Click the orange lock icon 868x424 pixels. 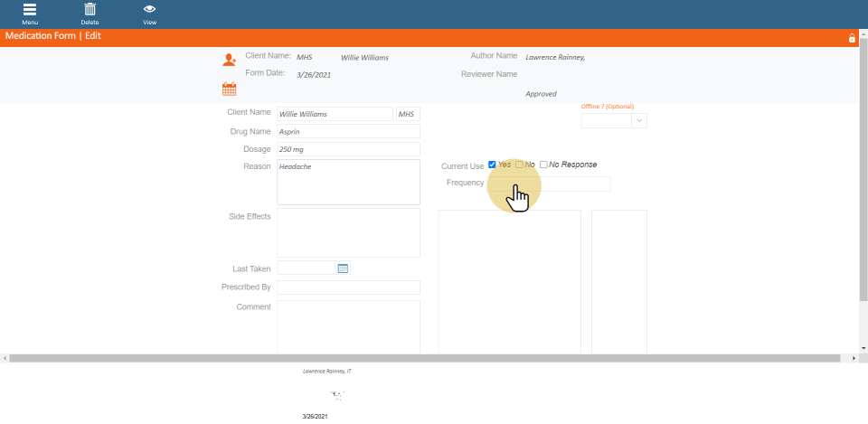pyautogui.click(x=851, y=38)
